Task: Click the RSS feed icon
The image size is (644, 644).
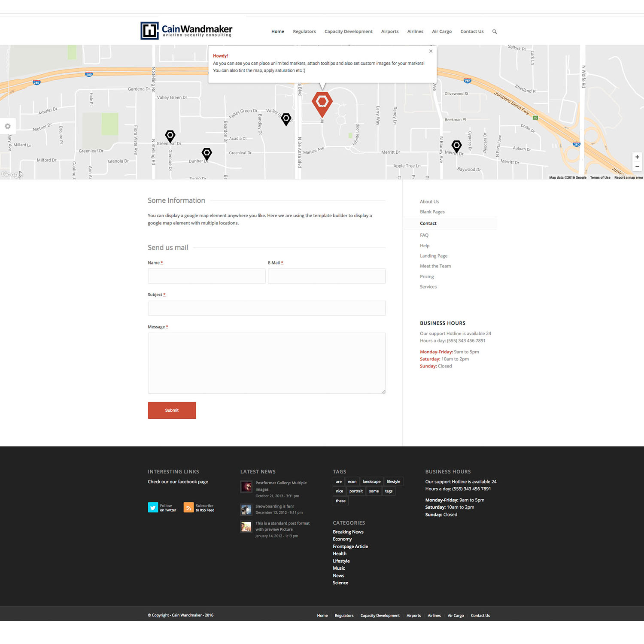Action: (x=188, y=507)
